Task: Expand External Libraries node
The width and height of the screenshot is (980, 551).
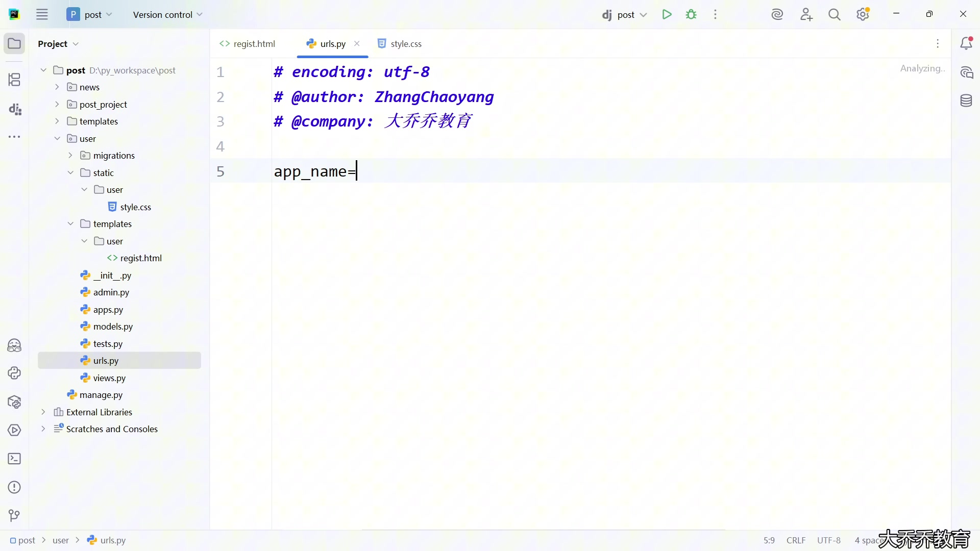Action: point(43,412)
